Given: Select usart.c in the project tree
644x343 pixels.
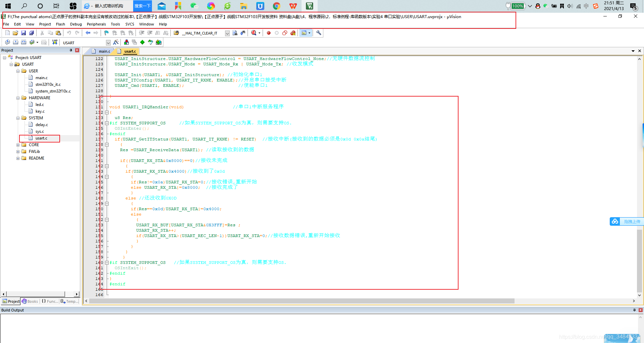Looking at the screenshot, I should point(41,138).
